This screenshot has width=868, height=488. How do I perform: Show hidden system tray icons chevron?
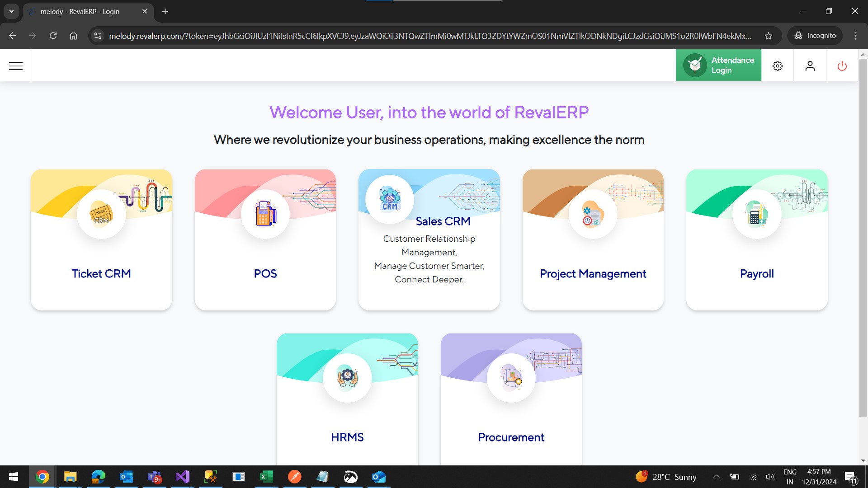pyautogui.click(x=716, y=477)
